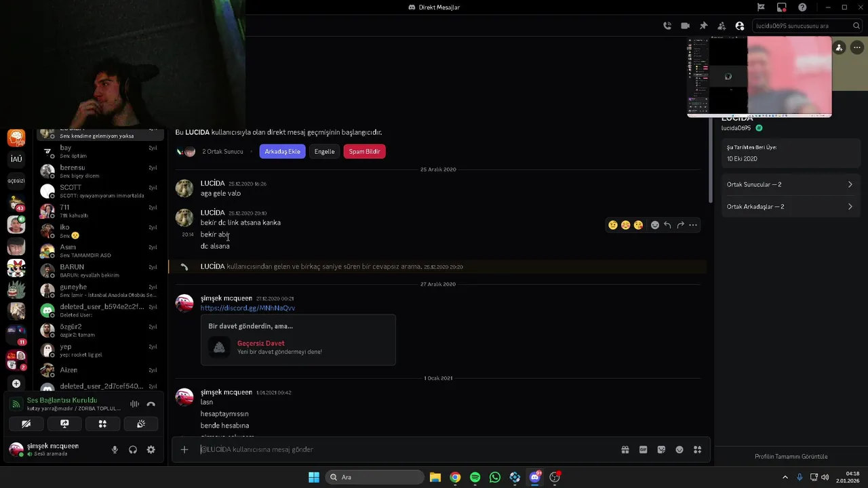This screenshot has height=488, width=868.
Task: Open DM with Aizen
Action: point(100,370)
